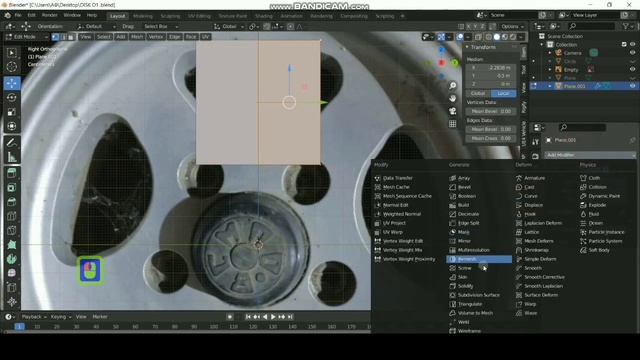The height and width of the screenshot is (360, 640).
Task: Select the Select Box tool icon
Action: click(12, 53)
